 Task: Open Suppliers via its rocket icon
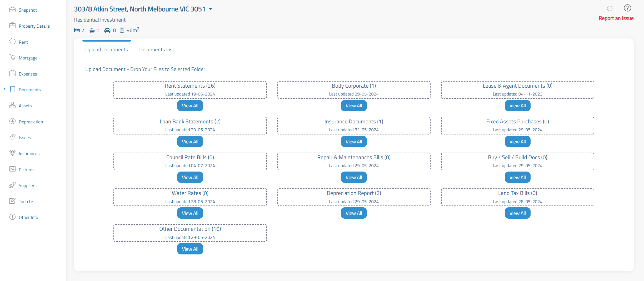click(12, 185)
